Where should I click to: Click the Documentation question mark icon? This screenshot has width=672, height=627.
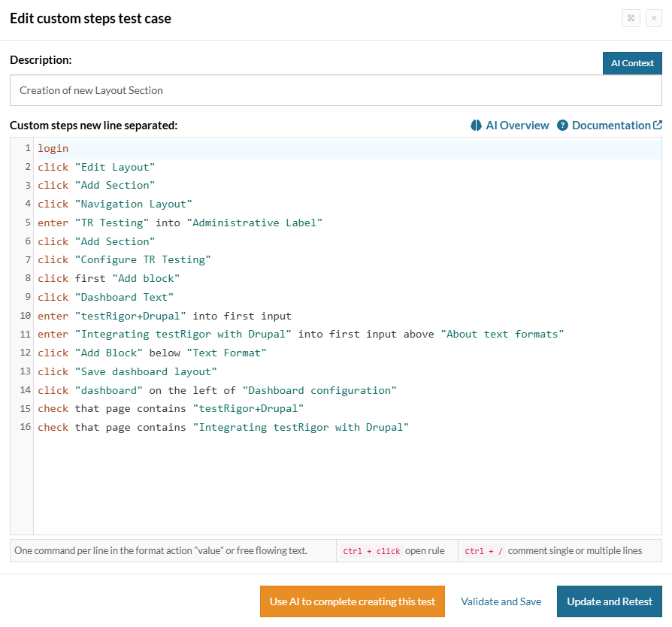click(x=562, y=126)
